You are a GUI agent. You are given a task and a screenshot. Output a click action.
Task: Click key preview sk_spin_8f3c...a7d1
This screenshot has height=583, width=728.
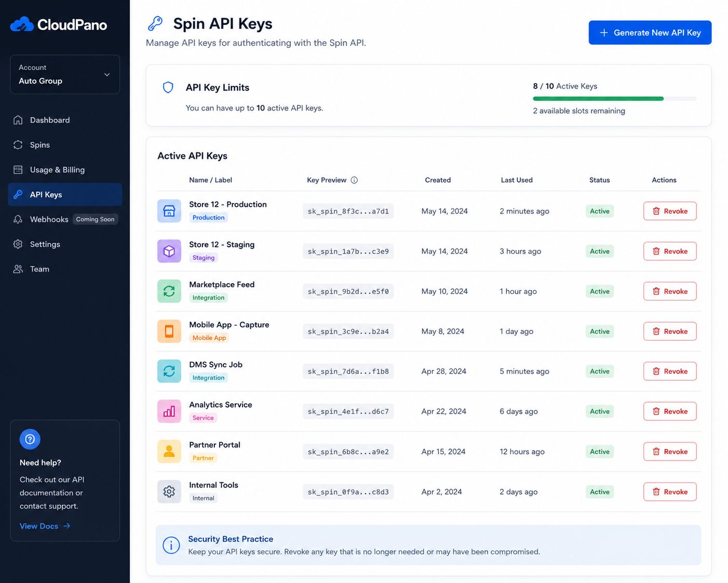pyautogui.click(x=348, y=211)
